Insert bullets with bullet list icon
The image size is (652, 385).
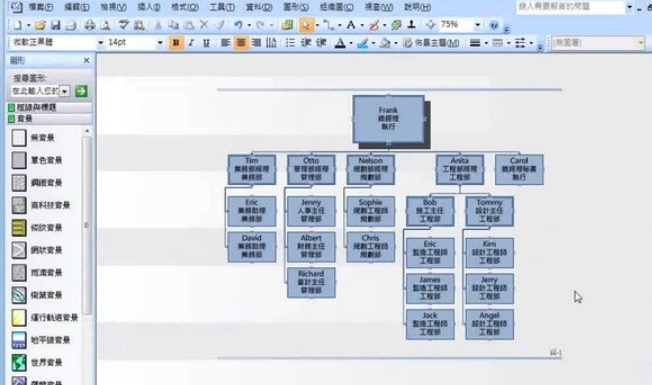click(290, 42)
